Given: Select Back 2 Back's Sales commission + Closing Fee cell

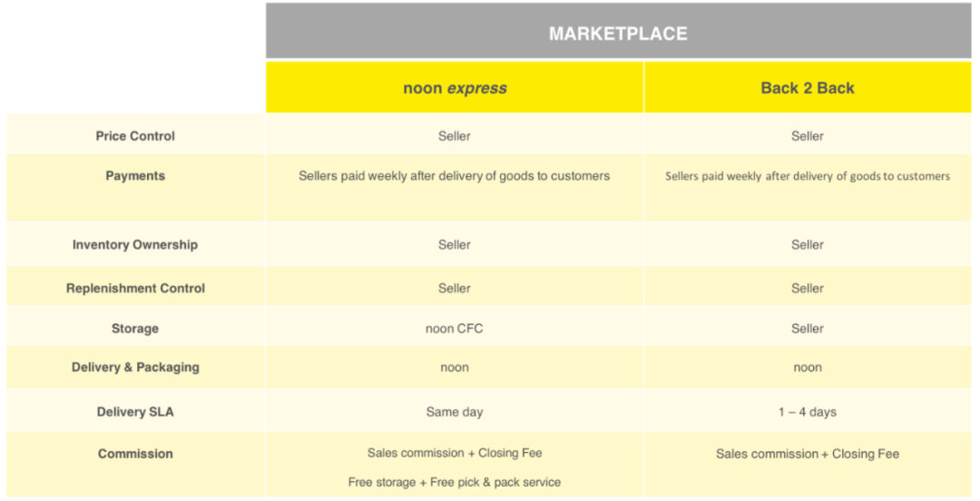Looking at the screenshot, I should click(807, 454).
